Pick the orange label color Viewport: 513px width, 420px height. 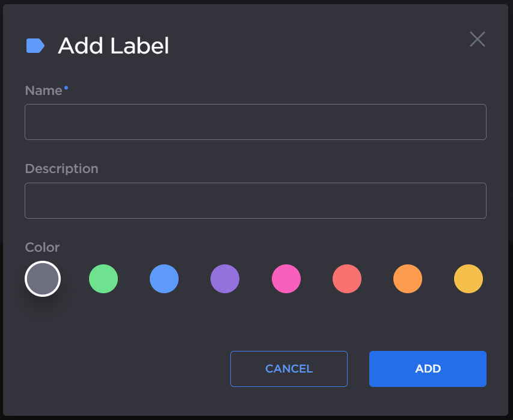[x=408, y=278]
